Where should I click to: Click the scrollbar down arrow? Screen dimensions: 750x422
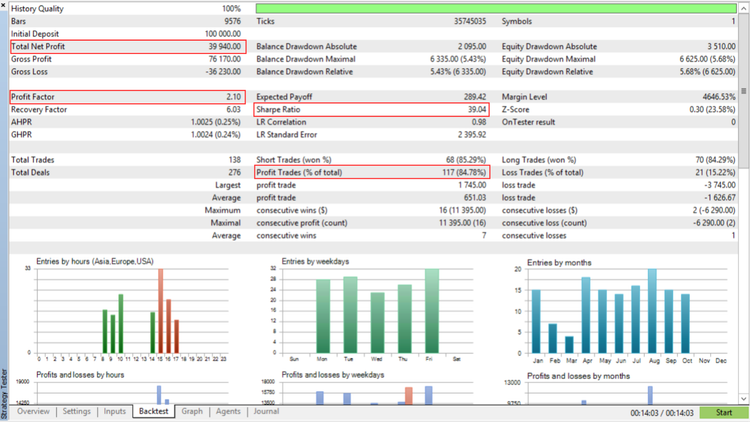click(x=744, y=399)
